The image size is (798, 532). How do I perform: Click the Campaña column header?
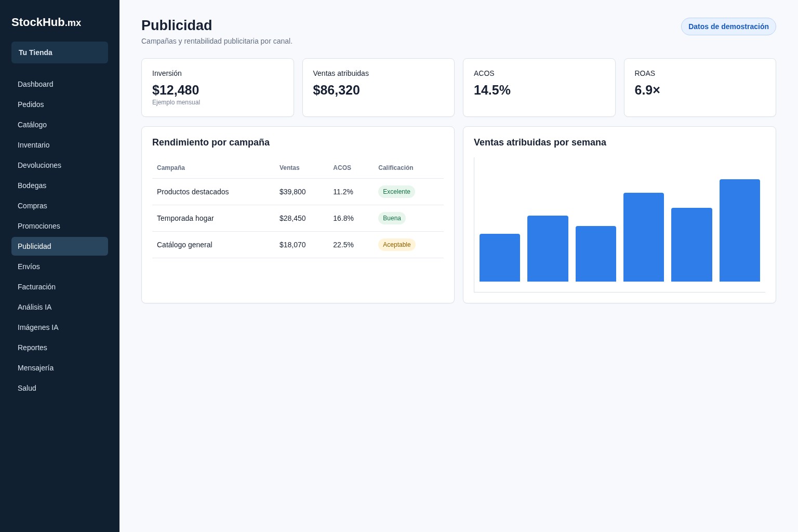point(171,168)
